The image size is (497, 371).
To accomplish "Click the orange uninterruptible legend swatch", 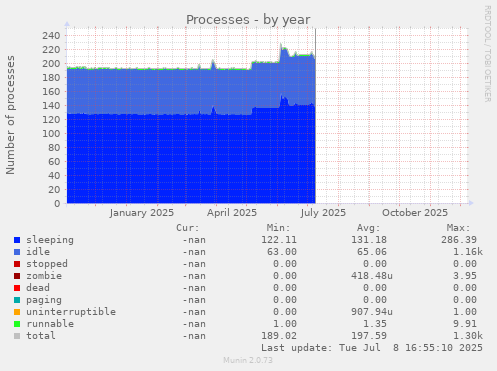I will tap(17, 312).
